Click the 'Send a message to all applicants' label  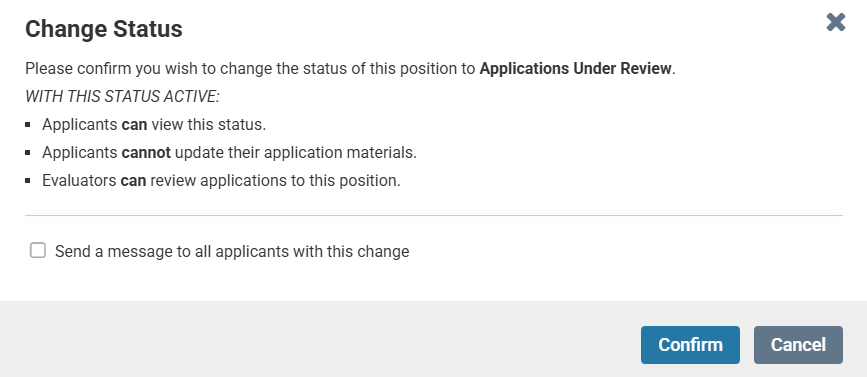click(232, 252)
